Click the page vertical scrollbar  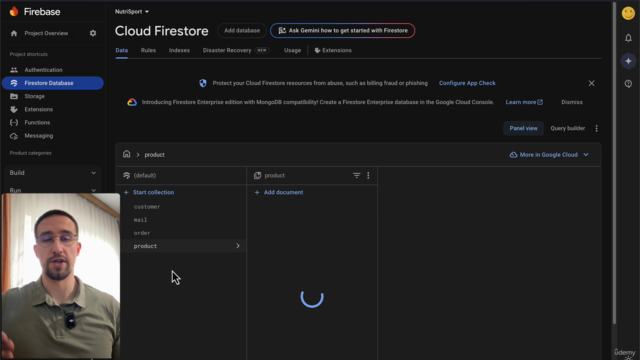614,163
